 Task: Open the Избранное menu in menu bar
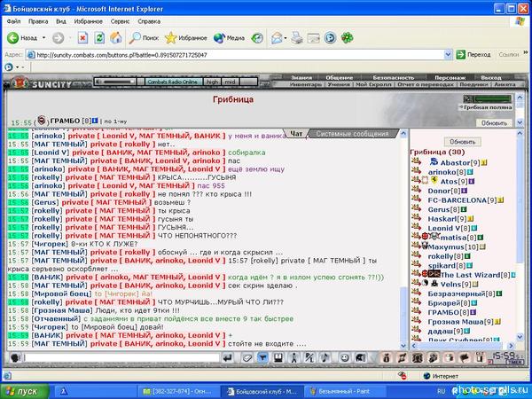point(88,21)
